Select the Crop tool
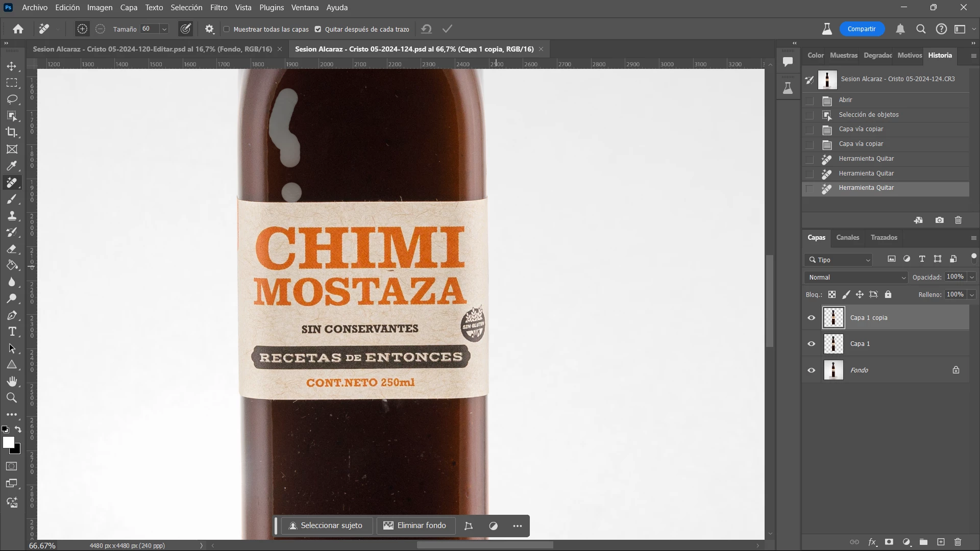This screenshot has width=980, height=551. click(12, 132)
